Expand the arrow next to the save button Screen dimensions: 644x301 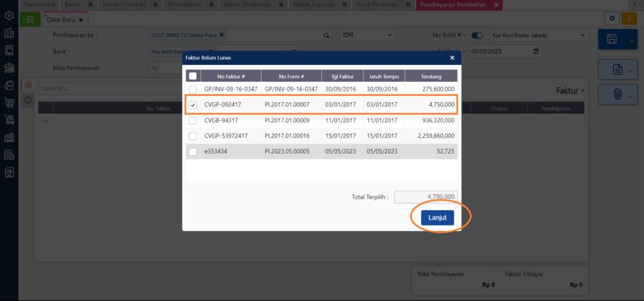631,40
